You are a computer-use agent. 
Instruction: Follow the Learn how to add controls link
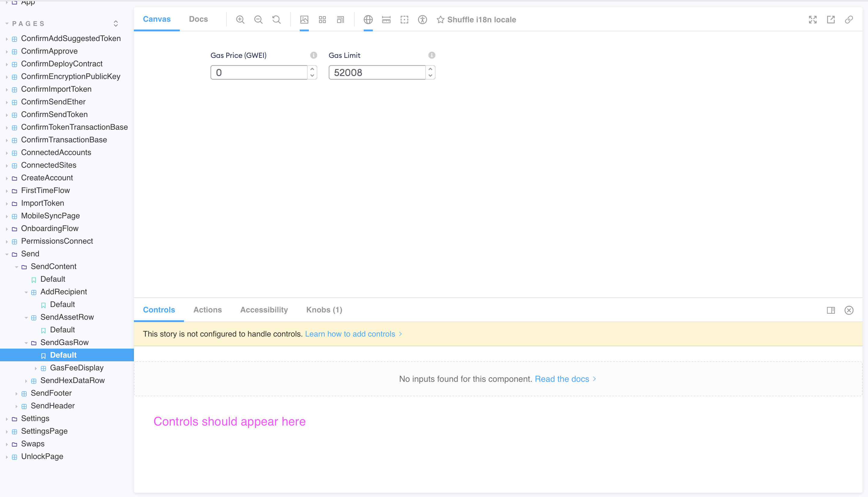point(350,334)
